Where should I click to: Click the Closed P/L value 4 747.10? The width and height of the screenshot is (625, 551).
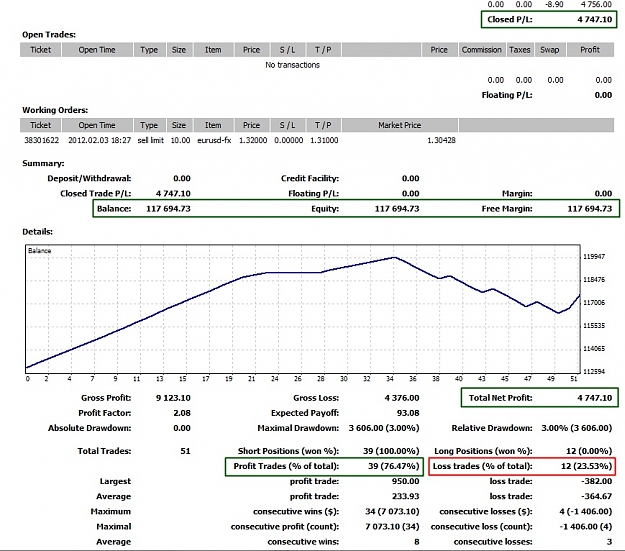point(594,20)
